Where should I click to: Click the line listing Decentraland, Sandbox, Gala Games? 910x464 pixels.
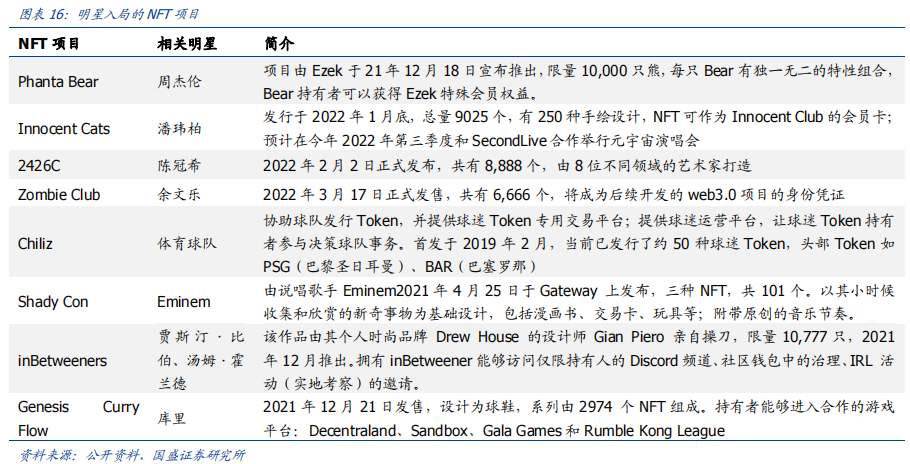click(x=494, y=431)
